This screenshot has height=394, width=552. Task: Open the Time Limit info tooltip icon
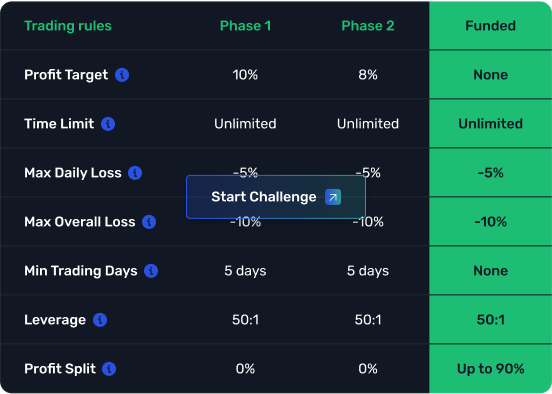(108, 124)
